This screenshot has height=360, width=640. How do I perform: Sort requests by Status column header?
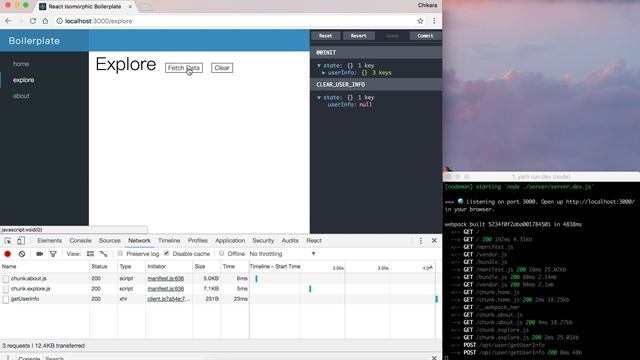pyautogui.click(x=103, y=267)
